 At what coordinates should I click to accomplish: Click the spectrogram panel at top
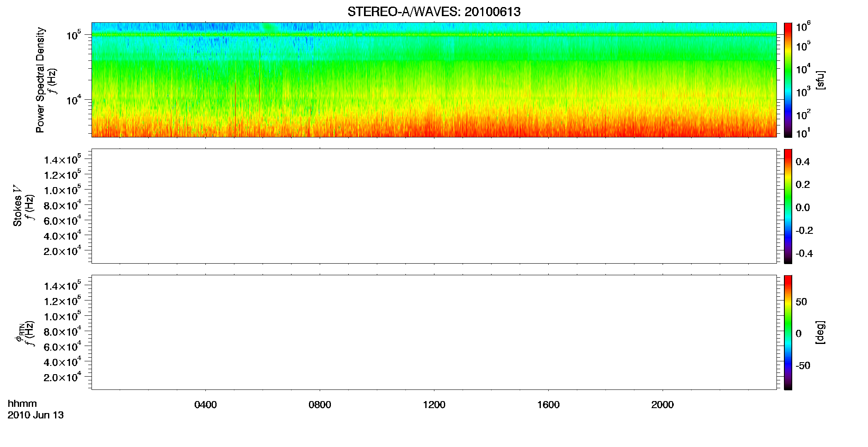(434, 80)
